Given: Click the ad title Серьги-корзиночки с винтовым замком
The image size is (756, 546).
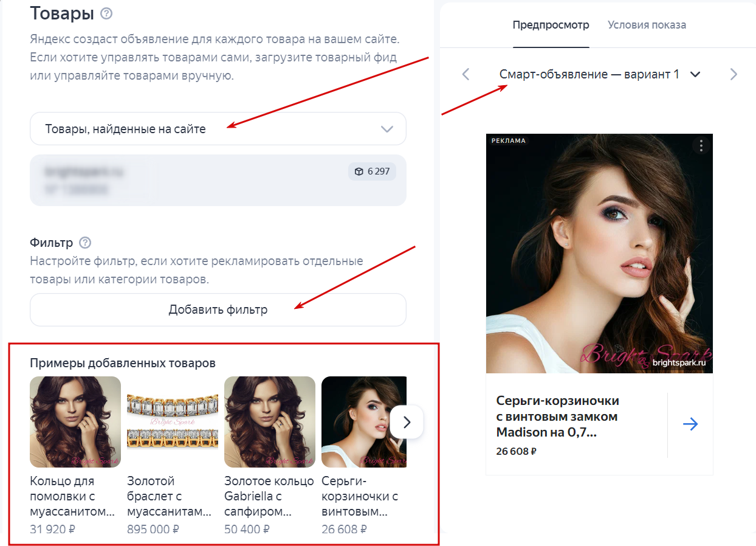Looking at the screenshot, I should pyautogui.click(x=557, y=416).
